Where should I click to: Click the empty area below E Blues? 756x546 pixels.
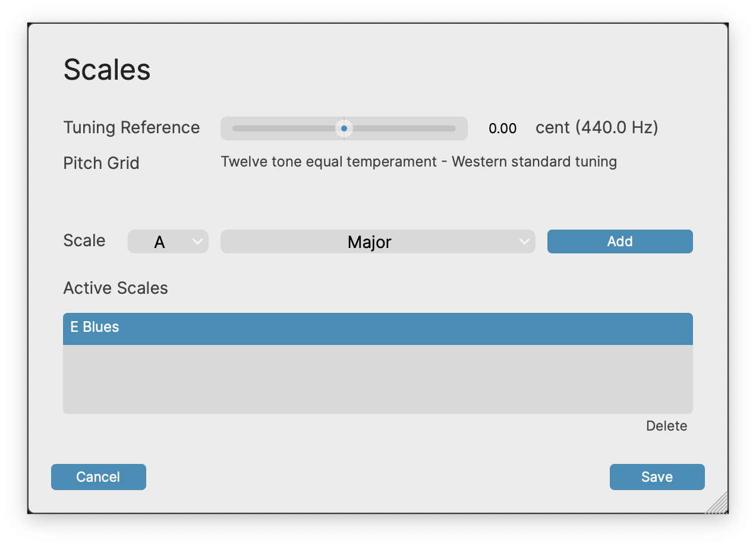coord(377,379)
